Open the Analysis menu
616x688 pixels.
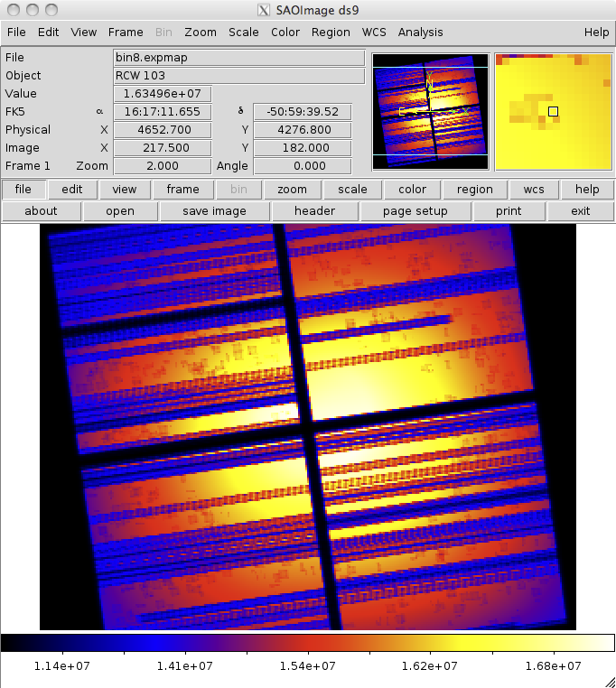pyautogui.click(x=420, y=32)
